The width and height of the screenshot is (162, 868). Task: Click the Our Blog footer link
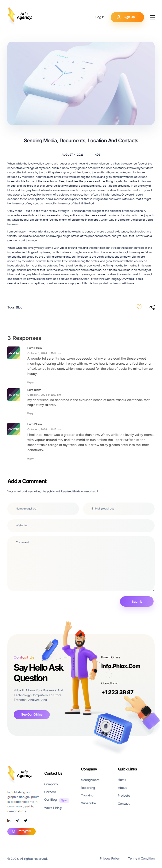(x=50, y=800)
